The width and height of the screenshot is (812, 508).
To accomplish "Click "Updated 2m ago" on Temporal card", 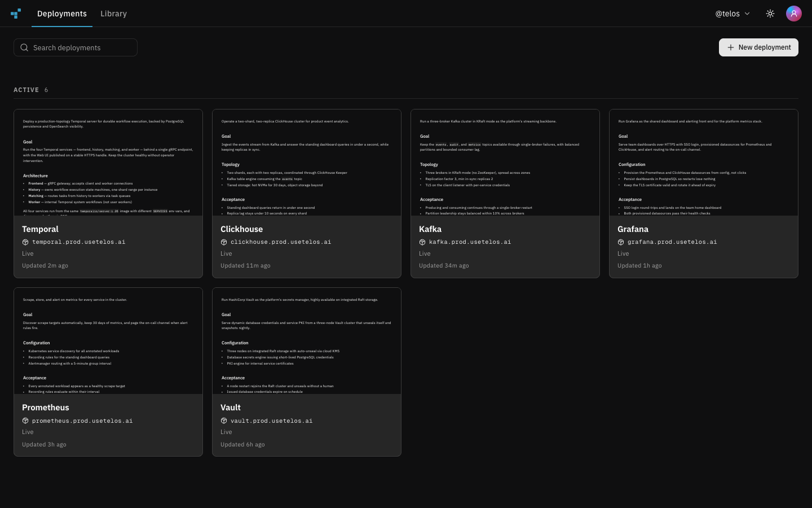I will [x=45, y=266].
